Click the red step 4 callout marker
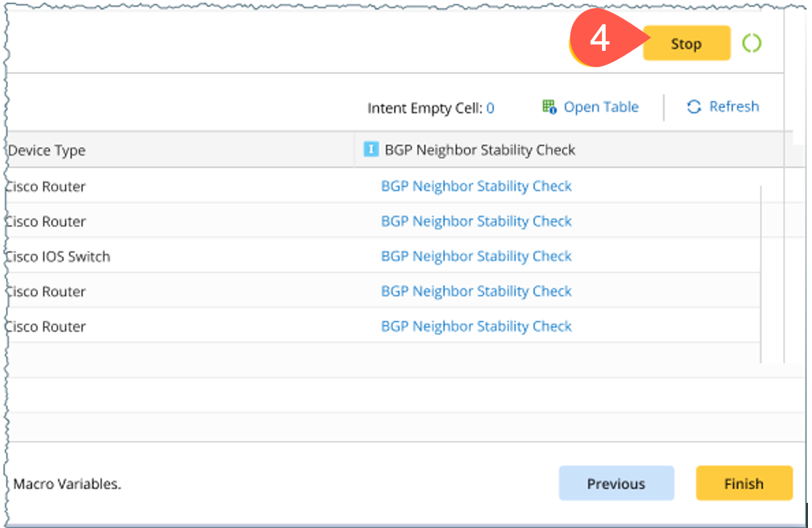Screen dimensions: 812x528 click(x=600, y=39)
